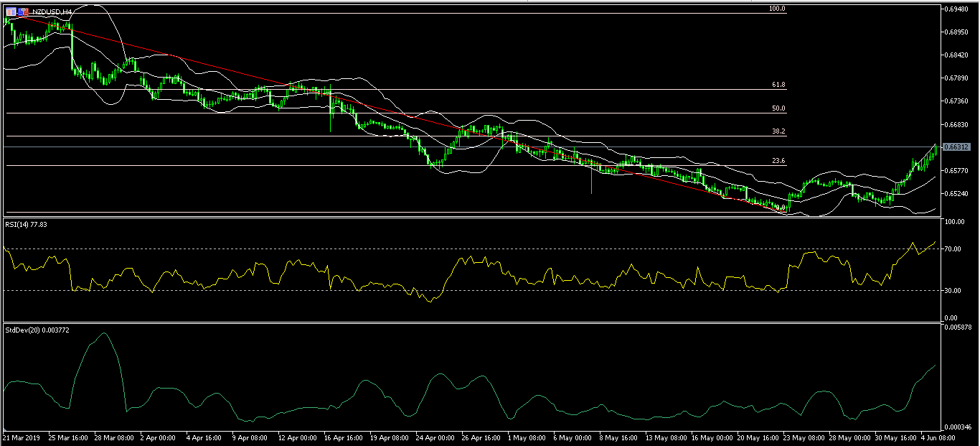
Task: Click the 4 Jun 08:00 time label
Action: point(938,437)
